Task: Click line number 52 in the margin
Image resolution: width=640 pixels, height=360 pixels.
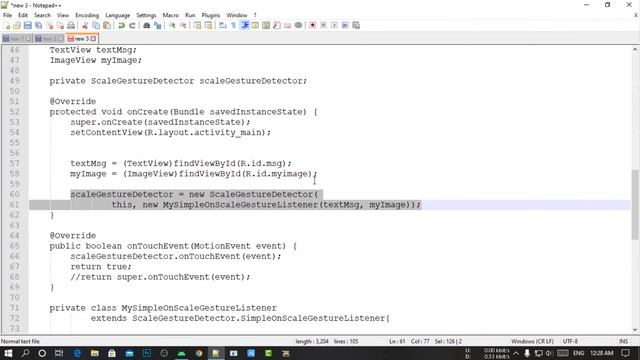Action: [15, 111]
